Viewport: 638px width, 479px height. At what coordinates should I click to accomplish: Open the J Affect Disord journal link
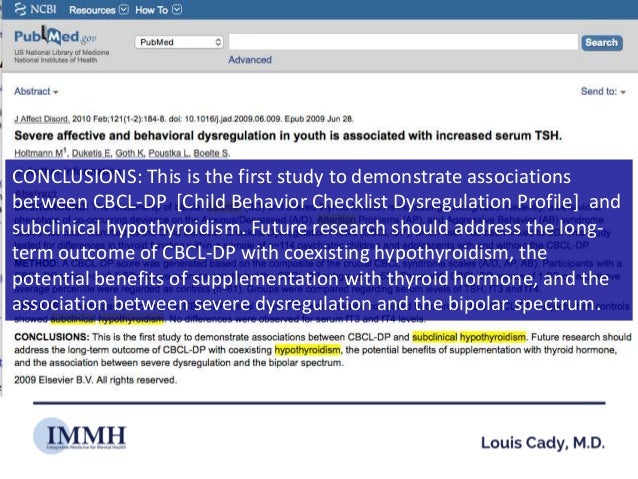click(42, 119)
